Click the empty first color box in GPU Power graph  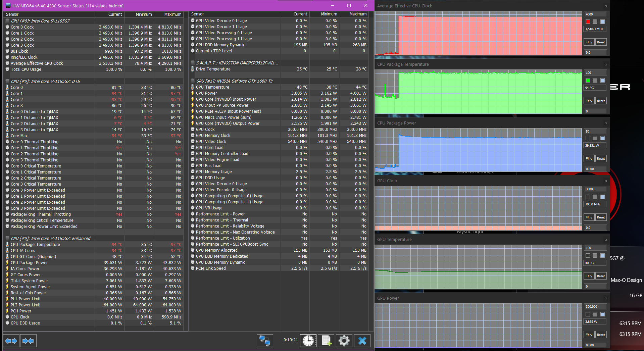click(588, 314)
